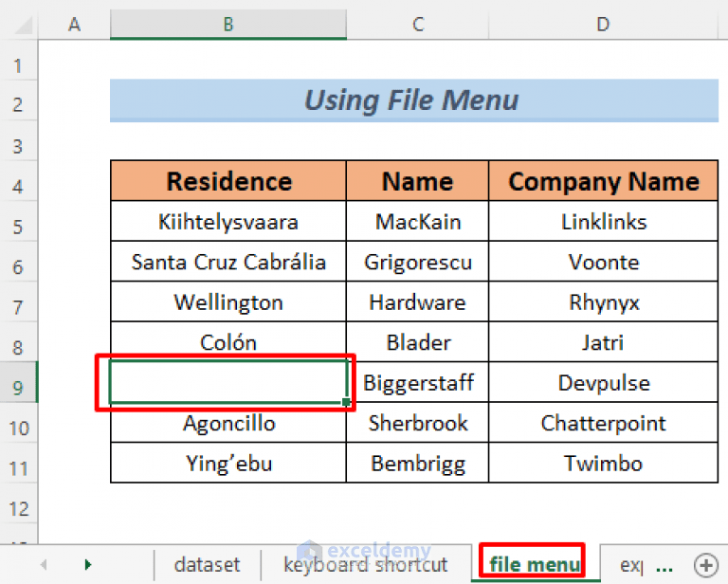The height and width of the screenshot is (584, 728).
Task: Select column C header
Action: coord(418,24)
